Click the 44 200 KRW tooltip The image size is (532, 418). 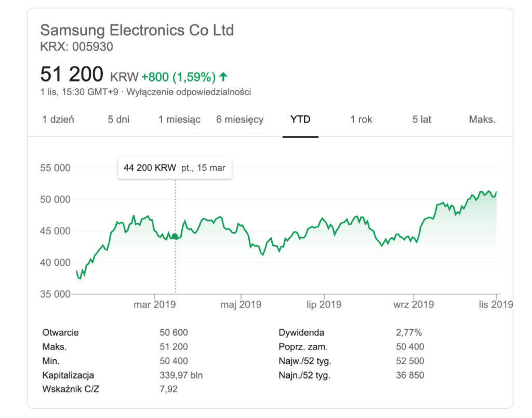(x=175, y=168)
